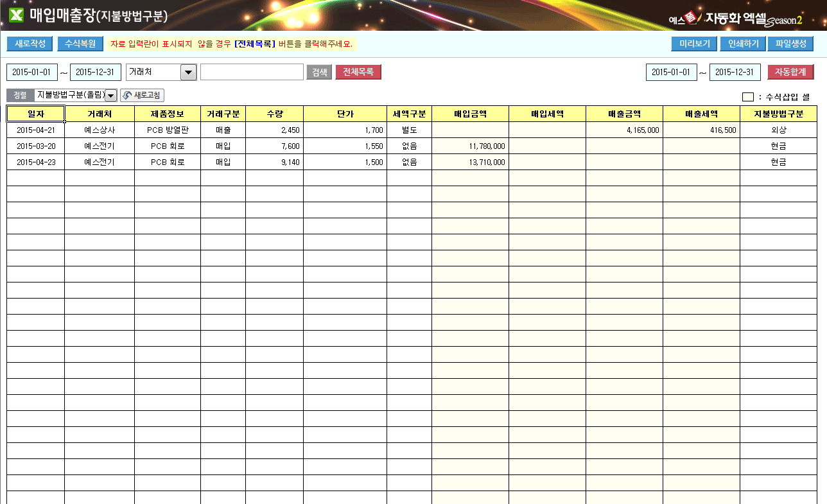Click the 예스상사 customer cell

[100, 130]
